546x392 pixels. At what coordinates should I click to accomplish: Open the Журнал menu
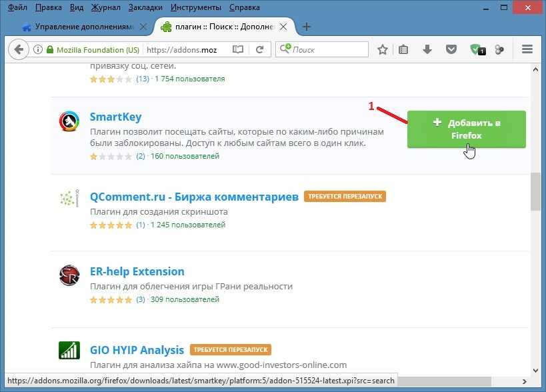(106, 7)
